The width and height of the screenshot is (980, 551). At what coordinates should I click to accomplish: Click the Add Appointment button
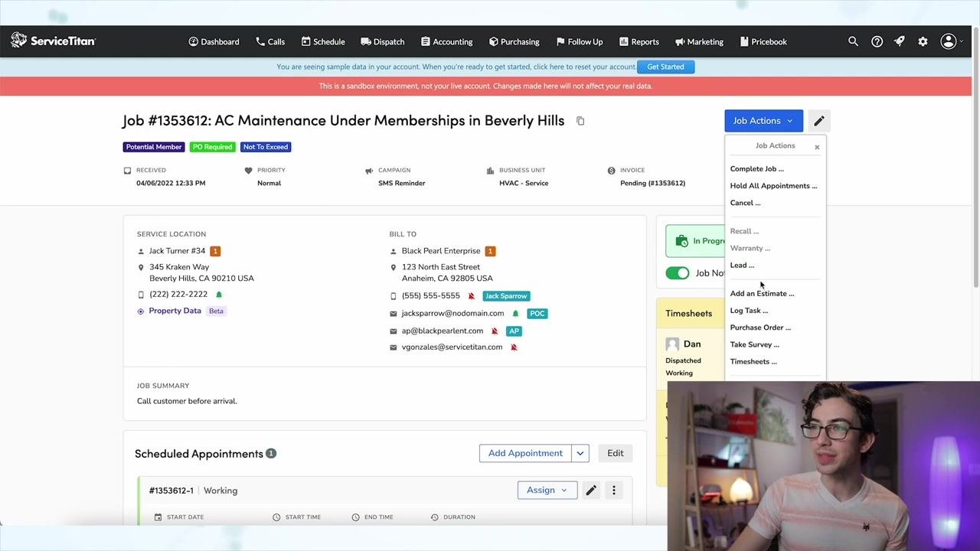coord(525,453)
